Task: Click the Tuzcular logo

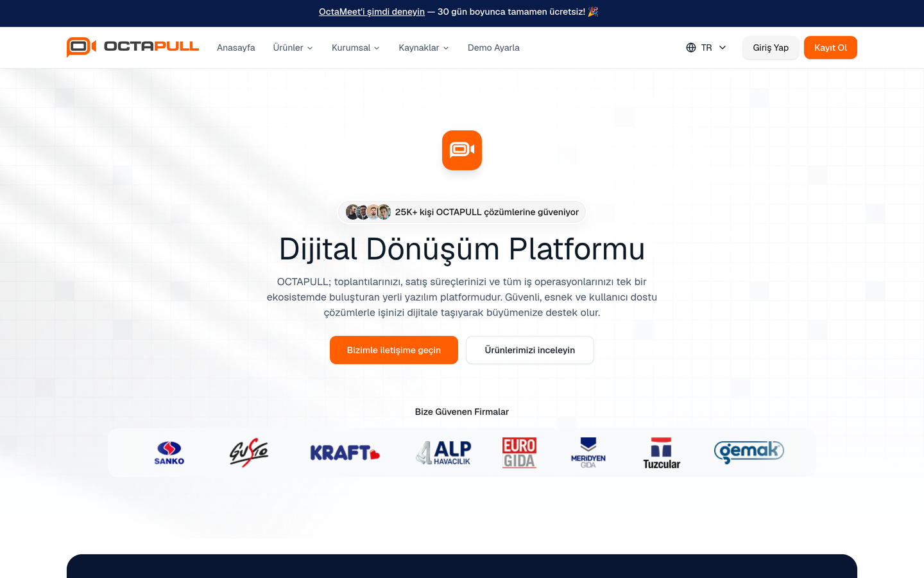Action: pyautogui.click(x=662, y=453)
